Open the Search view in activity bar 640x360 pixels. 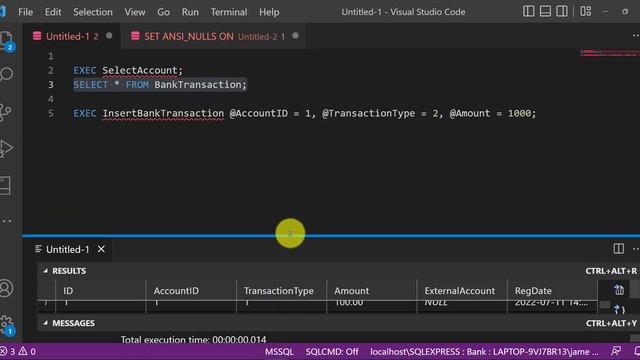6,75
